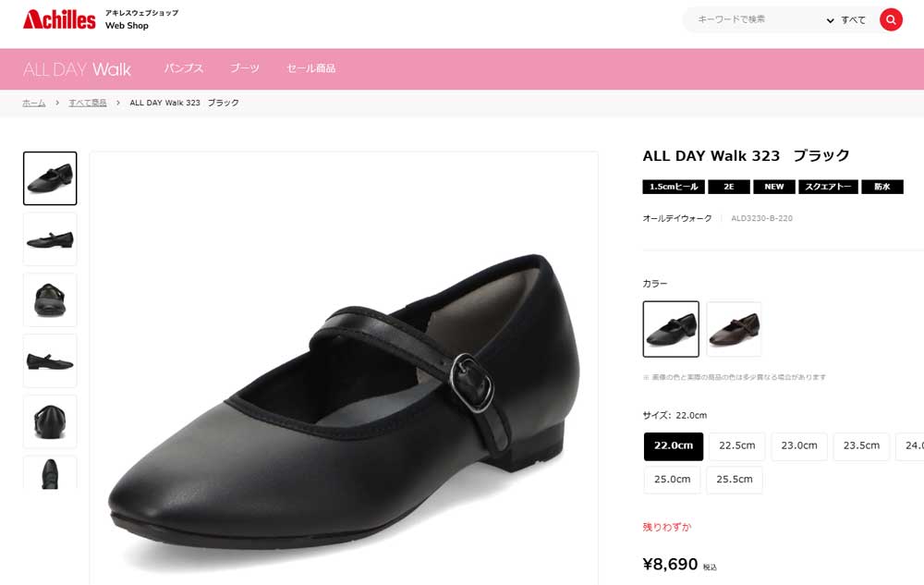The height and width of the screenshot is (585, 924).
Task: Open the ブーツ menu
Action: pyautogui.click(x=245, y=68)
